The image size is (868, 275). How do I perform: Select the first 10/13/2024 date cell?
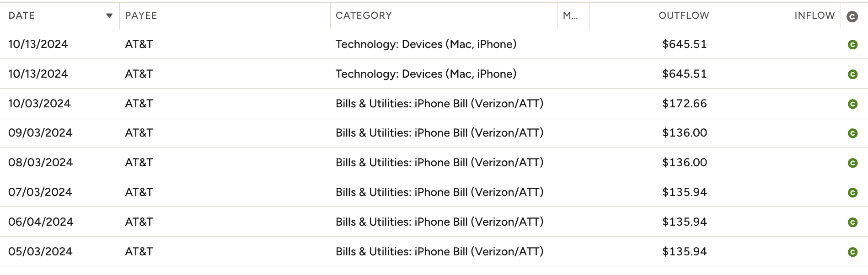[38, 44]
